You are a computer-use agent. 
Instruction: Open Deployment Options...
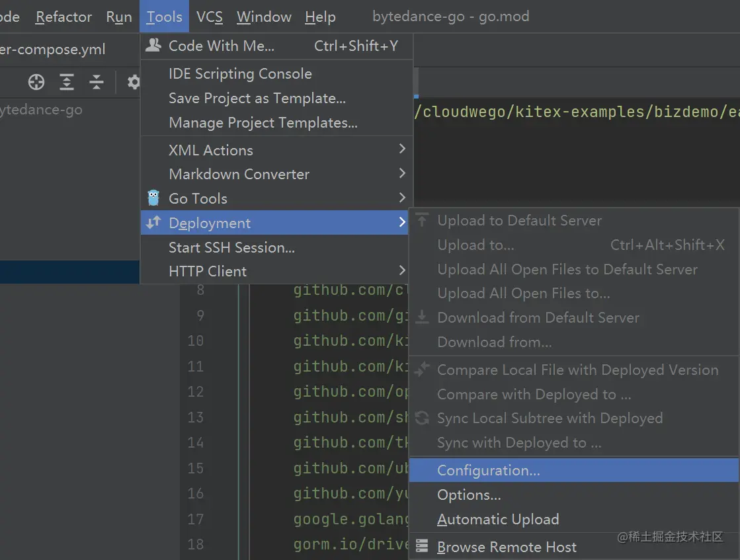[x=574, y=495]
